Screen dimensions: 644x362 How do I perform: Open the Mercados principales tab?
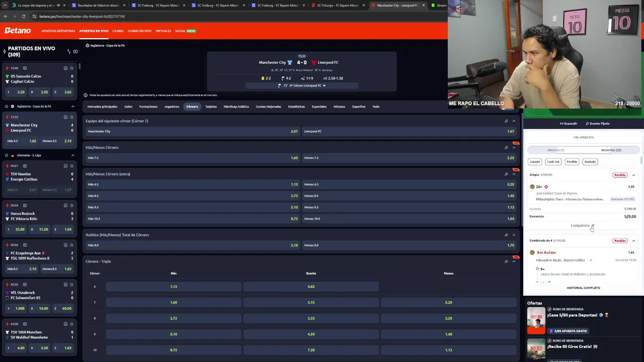pyautogui.click(x=102, y=107)
